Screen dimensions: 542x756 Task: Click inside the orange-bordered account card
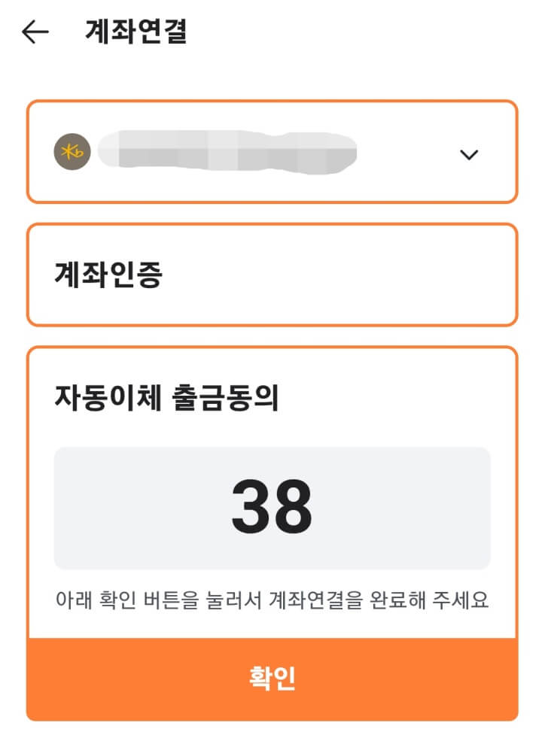coord(271,150)
